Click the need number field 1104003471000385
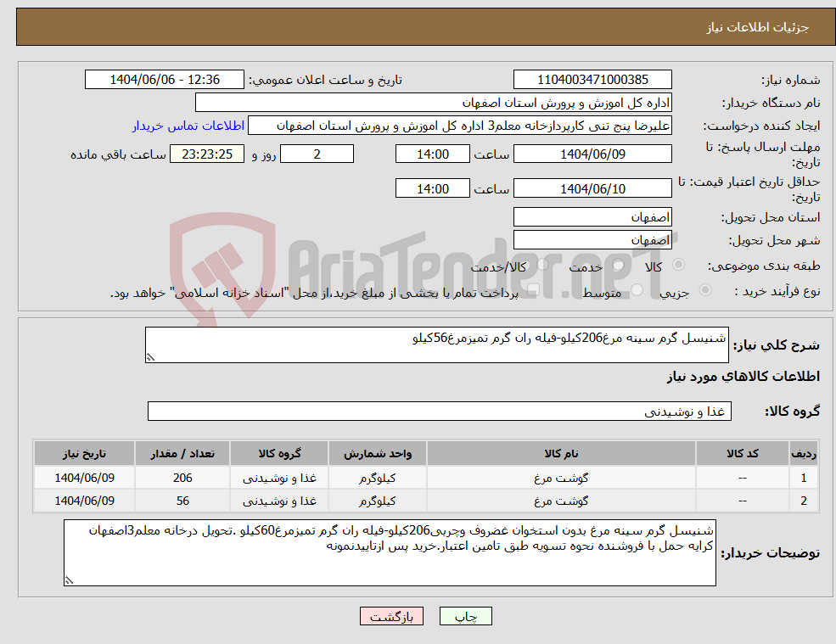The width and height of the screenshot is (836, 644). pyautogui.click(x=592, y=79)
